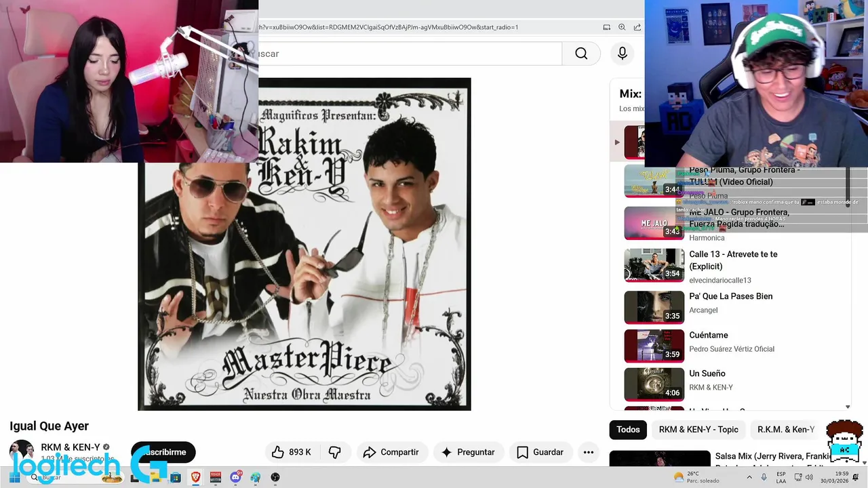Like the video with 893 K thumbs up

click(291, 452)
